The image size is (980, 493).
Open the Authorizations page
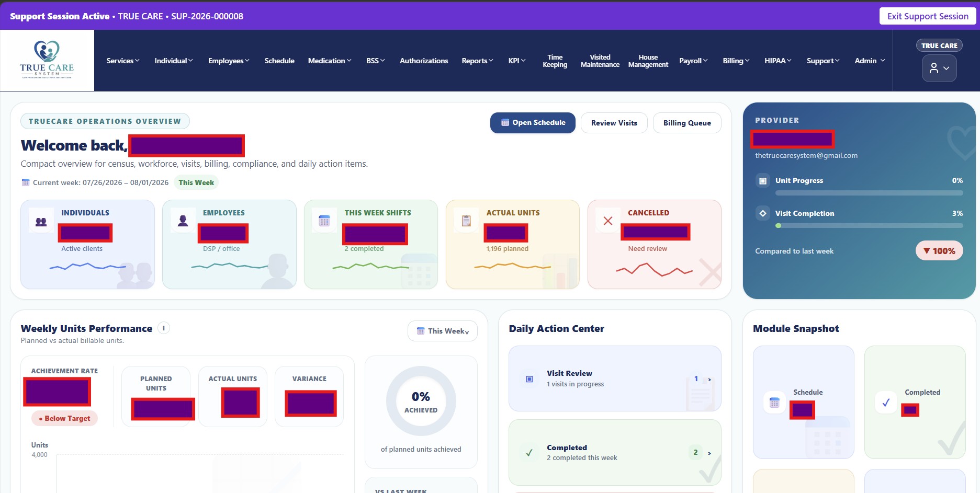click(424, 61)
